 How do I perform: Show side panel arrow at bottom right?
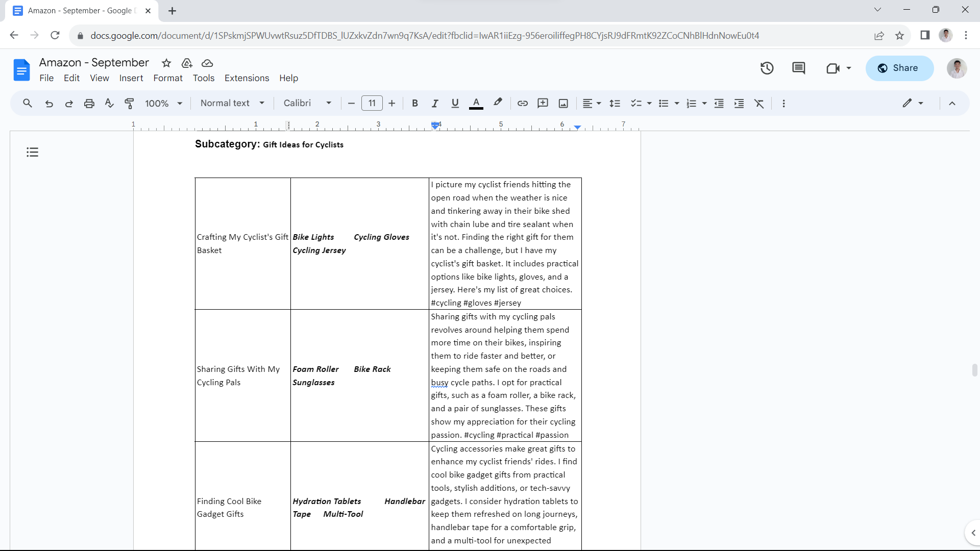point(973,533)
